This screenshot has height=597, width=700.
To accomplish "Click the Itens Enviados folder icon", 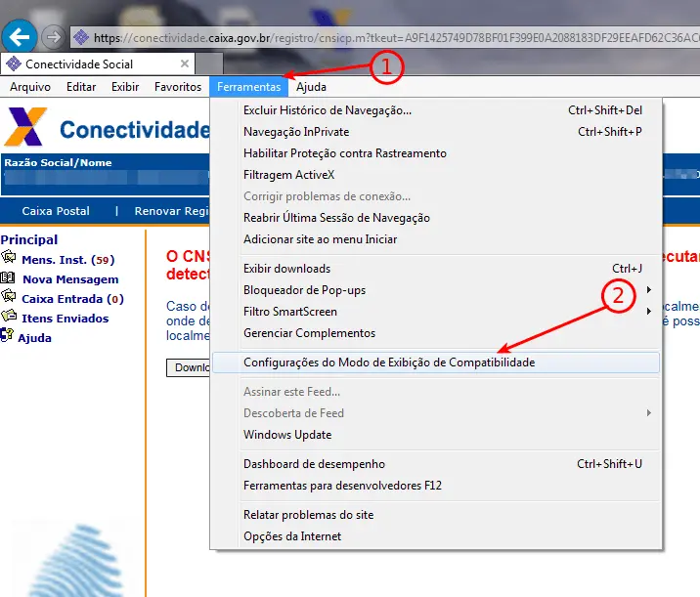I will pyautogui.click(x=9, y=316).
